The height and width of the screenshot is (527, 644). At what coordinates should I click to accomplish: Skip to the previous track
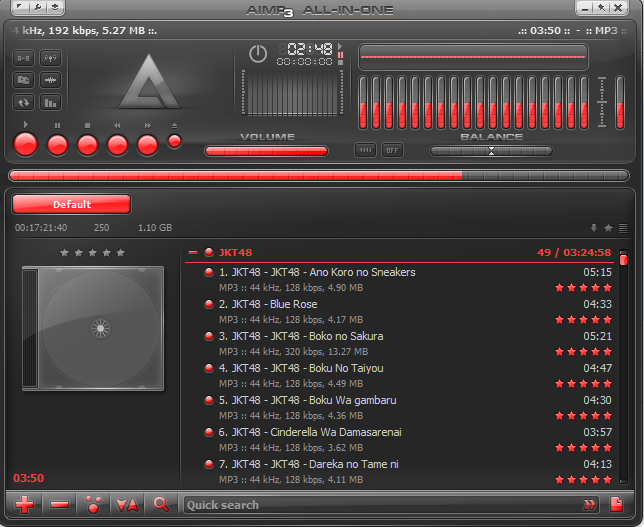click(x=117, y=145)
